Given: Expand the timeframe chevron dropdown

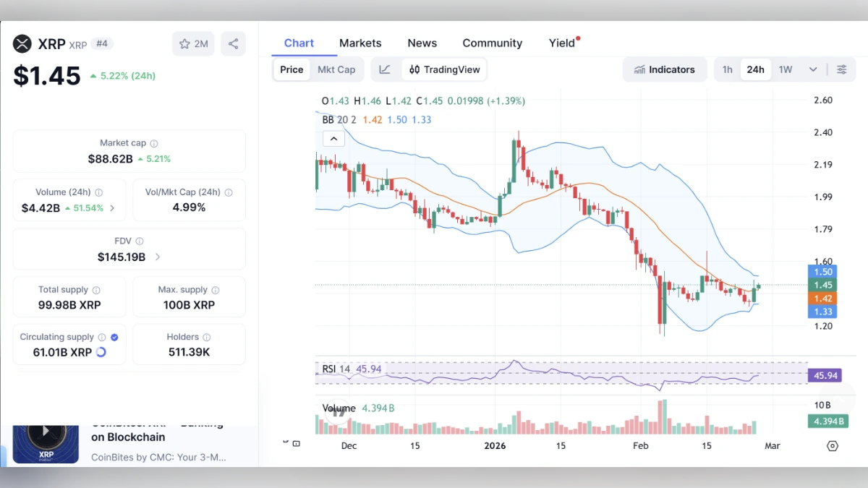Looking at the screenshot, I should pyautogui.click(x=812, y=69).
